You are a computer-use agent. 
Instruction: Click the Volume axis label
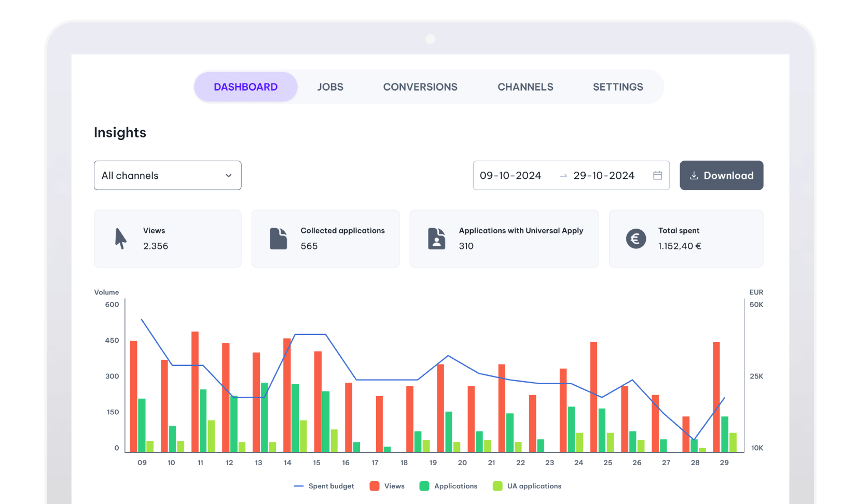[x=106, y=292]
